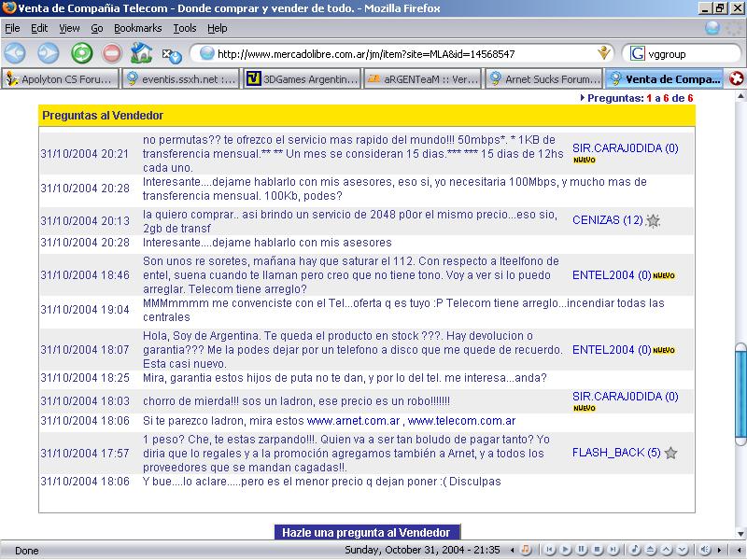Viewport: 747px width, 560px height.
Task: Open the Help menu
Action: [218, 28]
